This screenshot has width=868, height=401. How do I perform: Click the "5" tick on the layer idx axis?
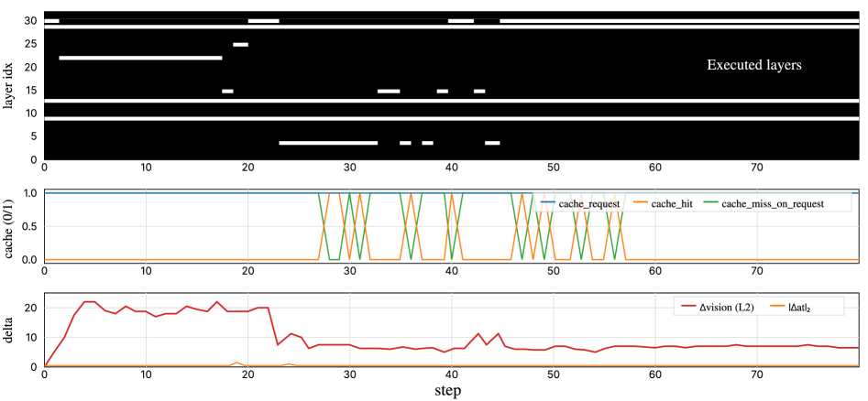coord(35,136)
